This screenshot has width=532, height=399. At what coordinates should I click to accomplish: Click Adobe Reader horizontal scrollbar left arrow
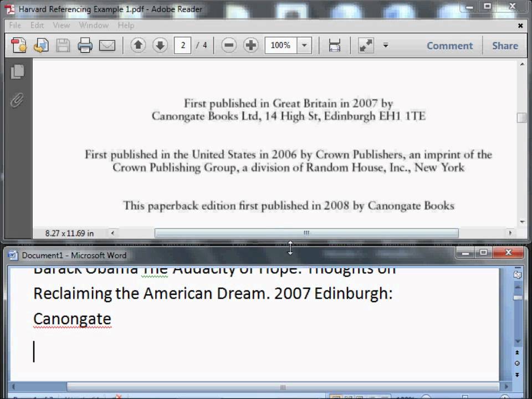point(112,233)
